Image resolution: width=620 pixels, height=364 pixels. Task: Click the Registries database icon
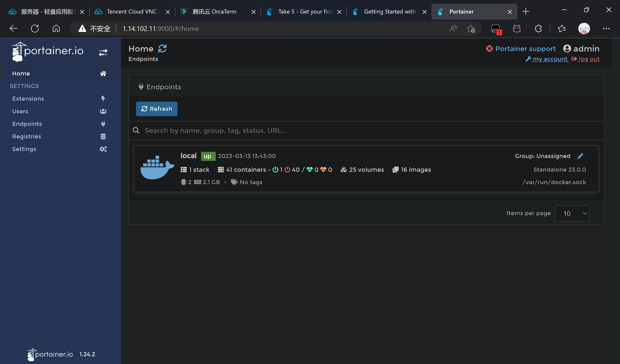click(103, 136)
